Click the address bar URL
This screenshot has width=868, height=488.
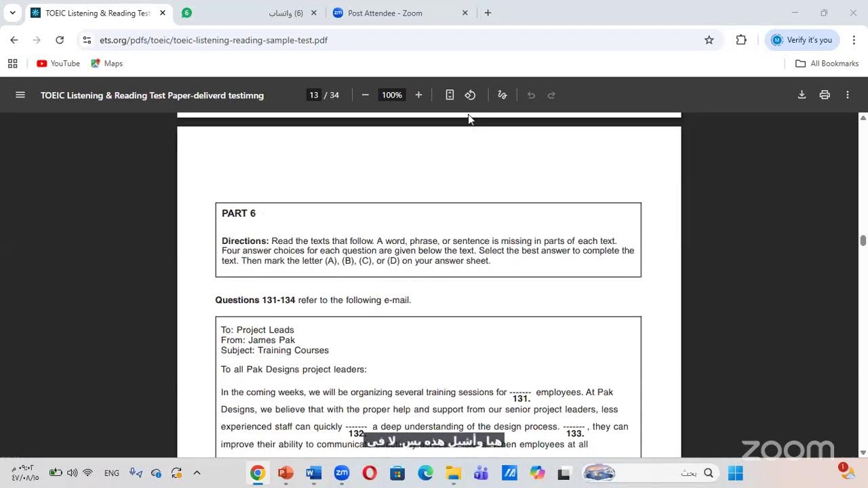(214, 40)
